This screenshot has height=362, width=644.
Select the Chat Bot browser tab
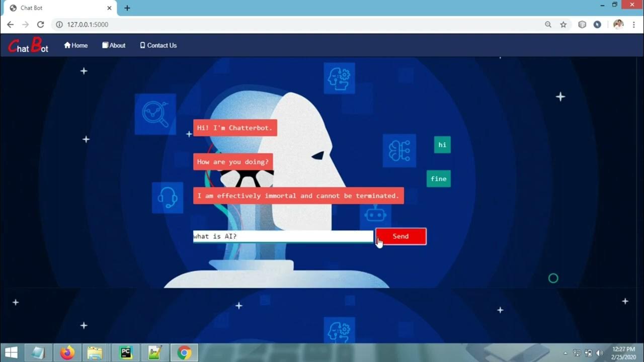point(60,8)
